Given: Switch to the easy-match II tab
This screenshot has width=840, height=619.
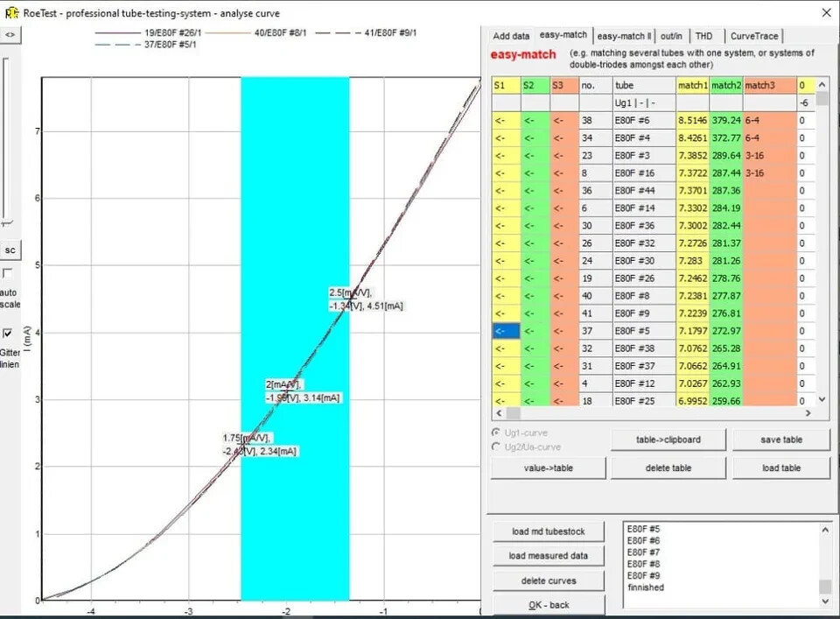Looking at the screenshot, I should 624,36.
